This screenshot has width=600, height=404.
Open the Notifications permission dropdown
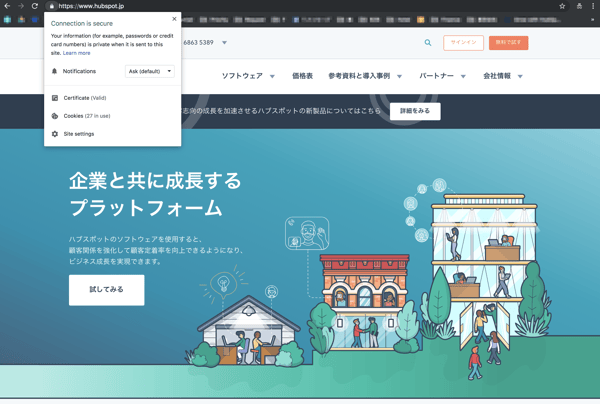coord(150,72)
